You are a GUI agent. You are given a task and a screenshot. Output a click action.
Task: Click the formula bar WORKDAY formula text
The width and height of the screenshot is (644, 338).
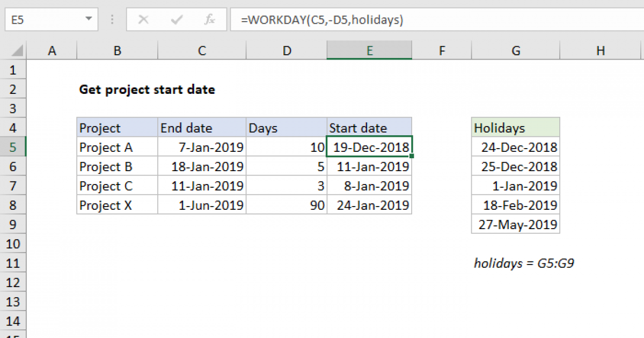pyautogui.click(x=322, y=20)
